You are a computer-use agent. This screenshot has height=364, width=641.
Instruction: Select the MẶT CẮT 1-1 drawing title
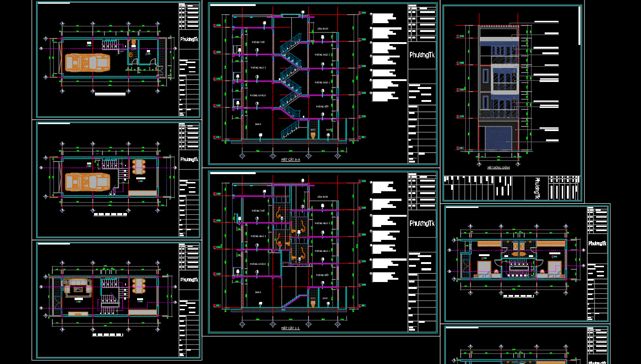[x=290, y=328]
